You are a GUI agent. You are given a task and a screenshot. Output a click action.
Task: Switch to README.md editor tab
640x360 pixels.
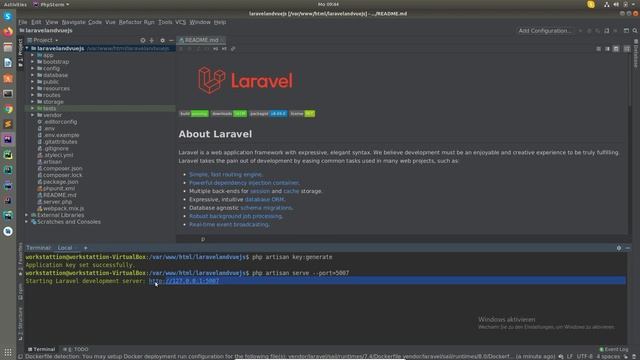[202, 40]
